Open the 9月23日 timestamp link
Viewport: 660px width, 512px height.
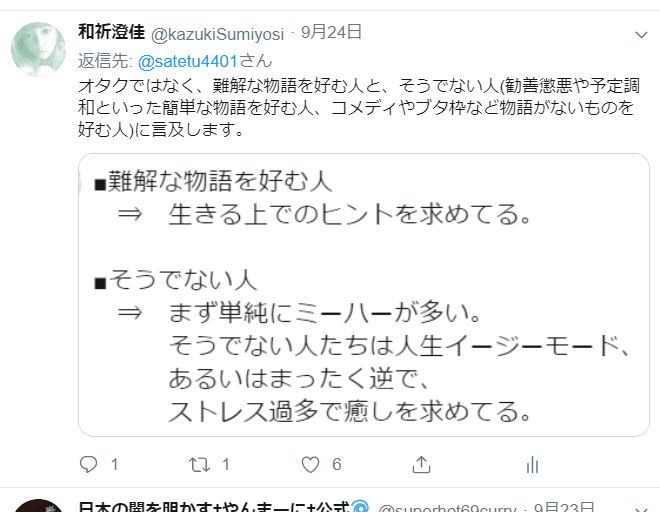click(x=564, y=507)
